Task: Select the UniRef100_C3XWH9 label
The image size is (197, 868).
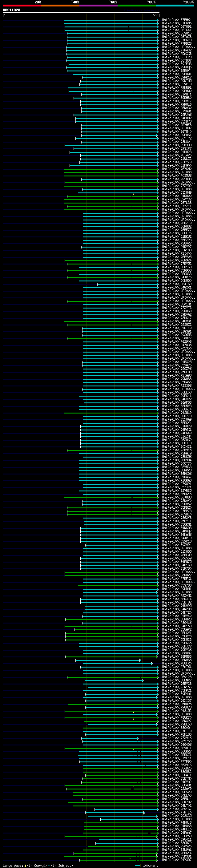Action: tap(176, 192)
